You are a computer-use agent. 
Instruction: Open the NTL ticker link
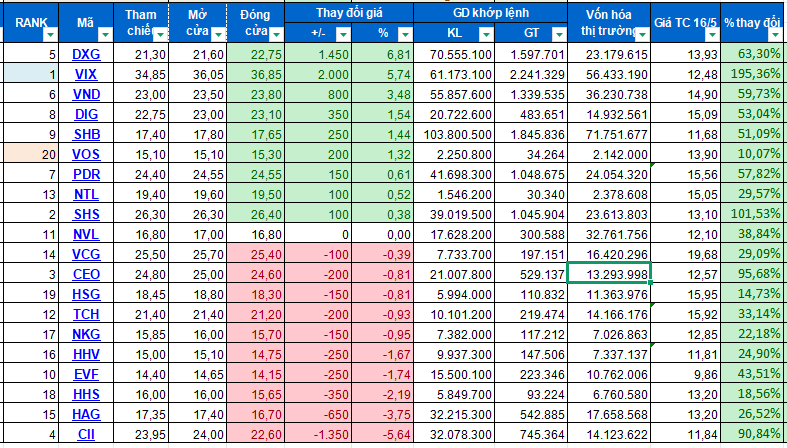[x=86, y=194]
